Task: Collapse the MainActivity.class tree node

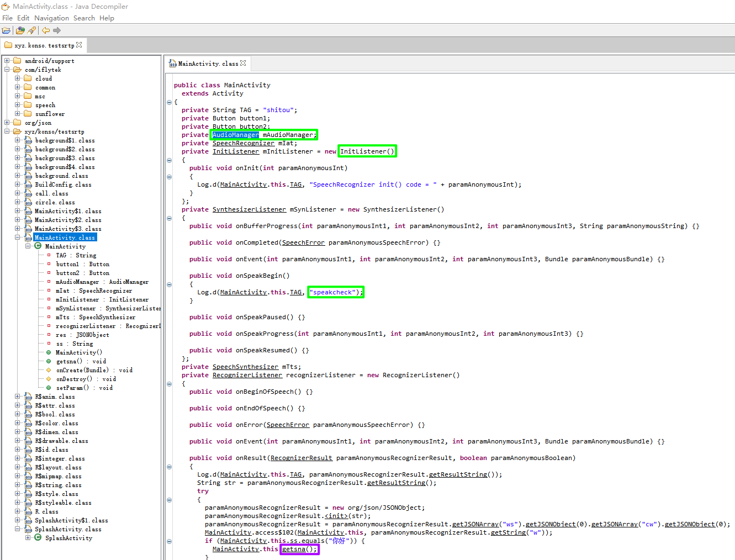Action: 18,237
